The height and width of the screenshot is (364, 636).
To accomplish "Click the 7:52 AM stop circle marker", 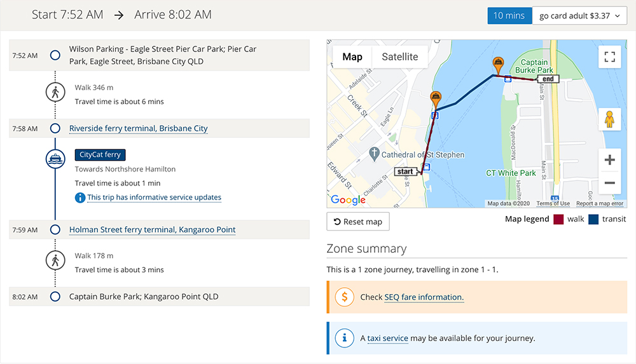I will click(x=55, y=55).
